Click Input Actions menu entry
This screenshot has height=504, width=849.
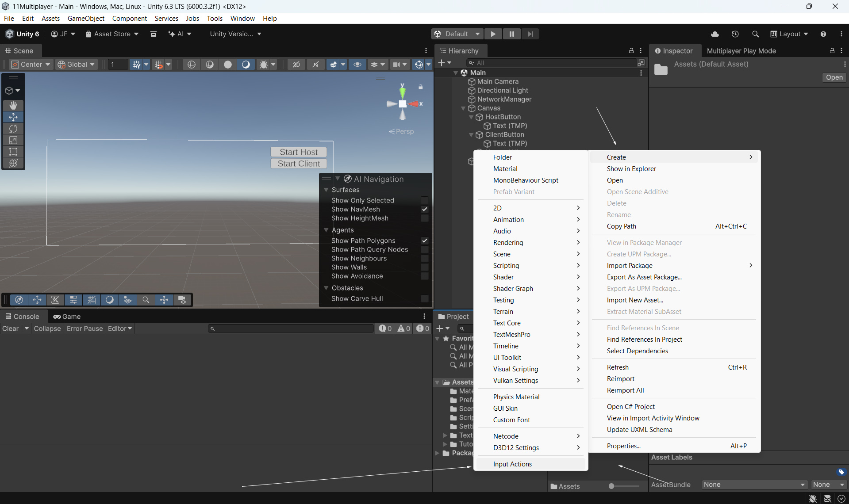click(512, 464)
